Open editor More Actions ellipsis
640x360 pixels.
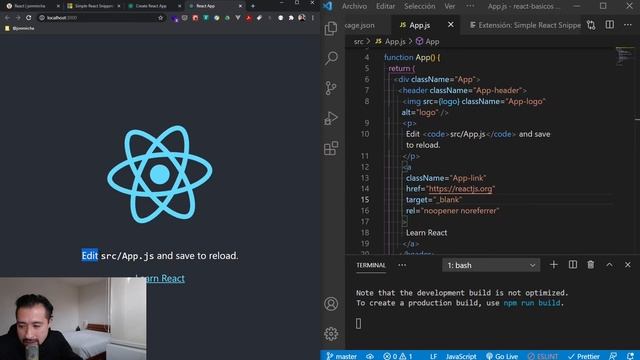(x=628, y=25)
